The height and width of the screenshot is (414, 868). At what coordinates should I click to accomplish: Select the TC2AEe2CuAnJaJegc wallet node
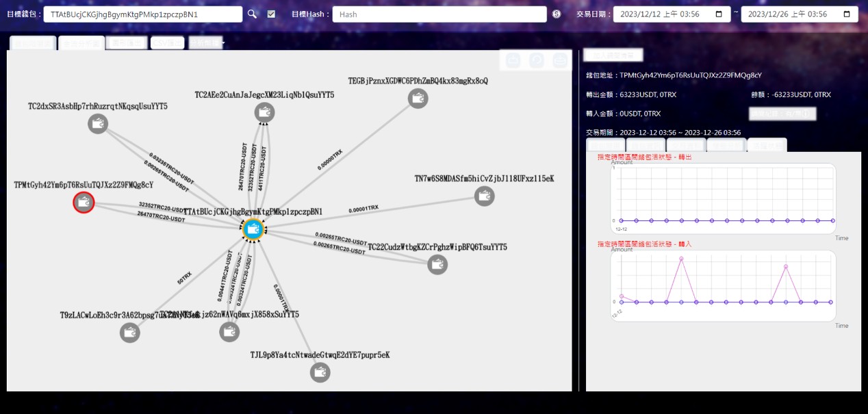[264, 112]
